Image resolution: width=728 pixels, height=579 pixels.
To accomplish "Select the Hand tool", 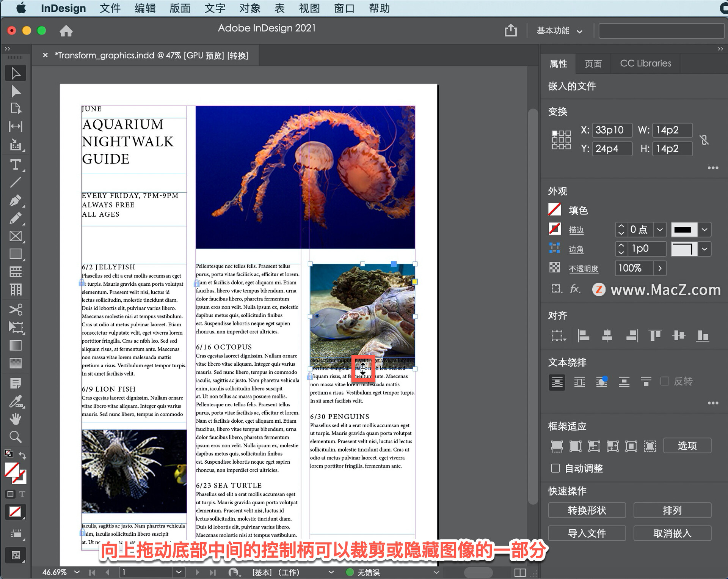I will [16, 419].
